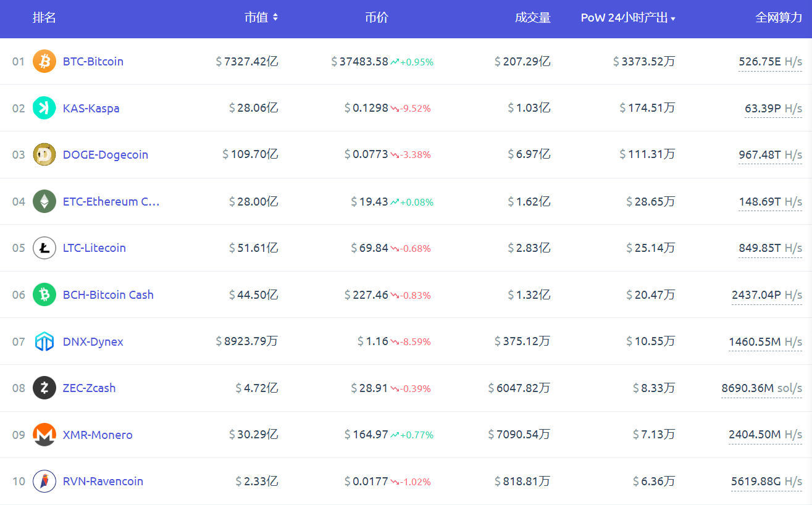Click the Bitcoin Cash logo icon
812x505 pixels.
[44, 294]
